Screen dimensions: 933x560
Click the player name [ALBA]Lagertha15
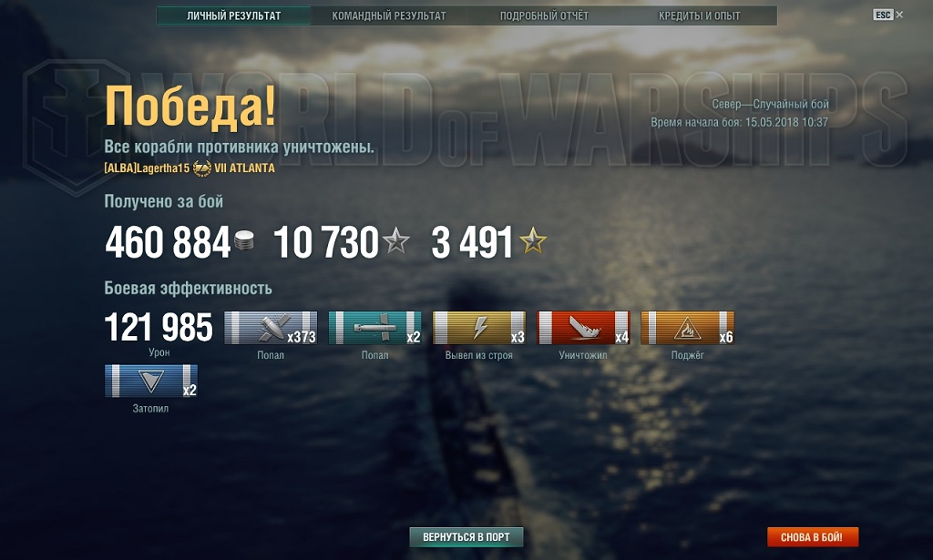click(147, 168)
